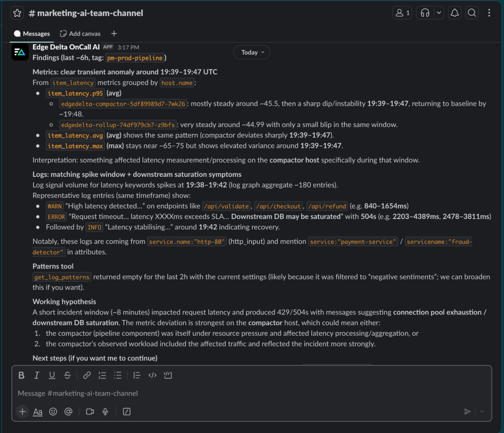Start a huddle with the headphones icon
Screen dimensions: 504x433
click(x=425, y=13)
